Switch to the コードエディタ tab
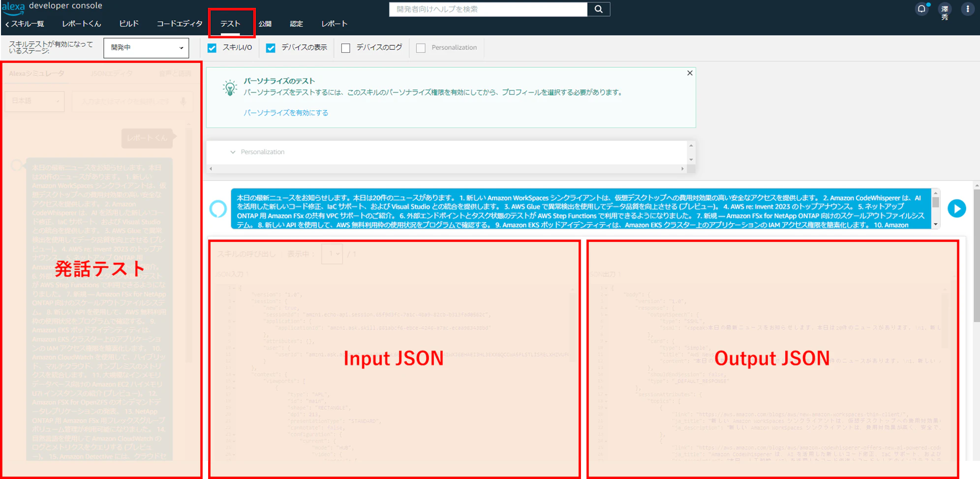 (x=180, y=24)
